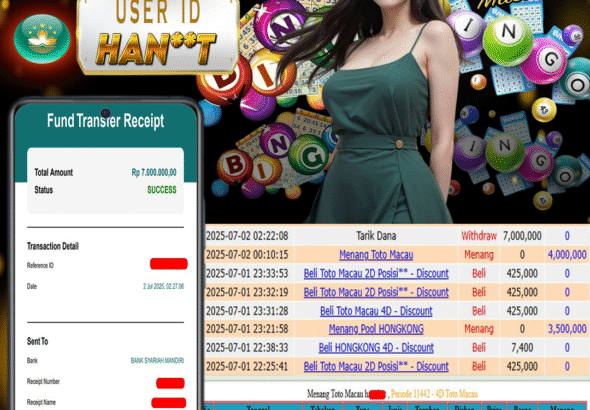Click the 7,000,000 withdraw amount cell
This screenshot has width=590, height=410.
(522, 236)
